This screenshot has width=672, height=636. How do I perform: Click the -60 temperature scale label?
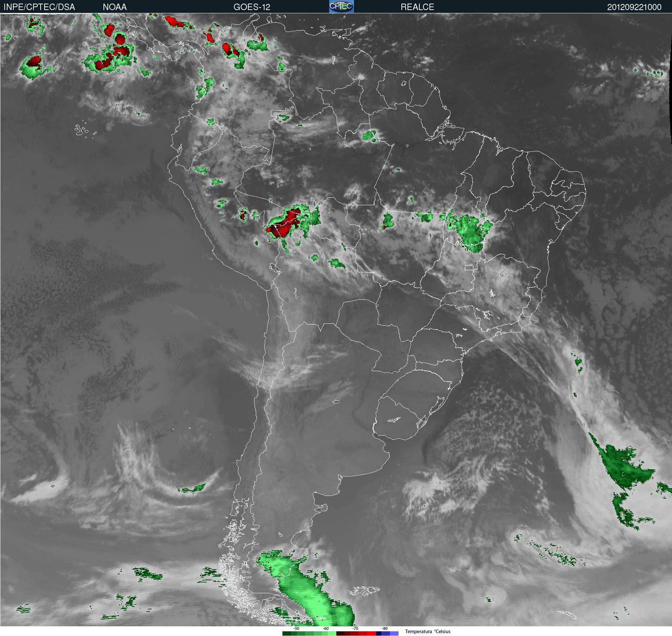tap(326, 628)
